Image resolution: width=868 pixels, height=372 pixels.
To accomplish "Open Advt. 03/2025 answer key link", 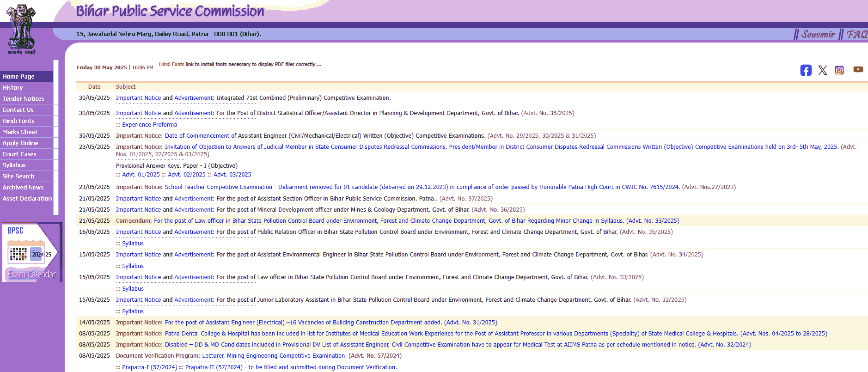I will [232, 175].
